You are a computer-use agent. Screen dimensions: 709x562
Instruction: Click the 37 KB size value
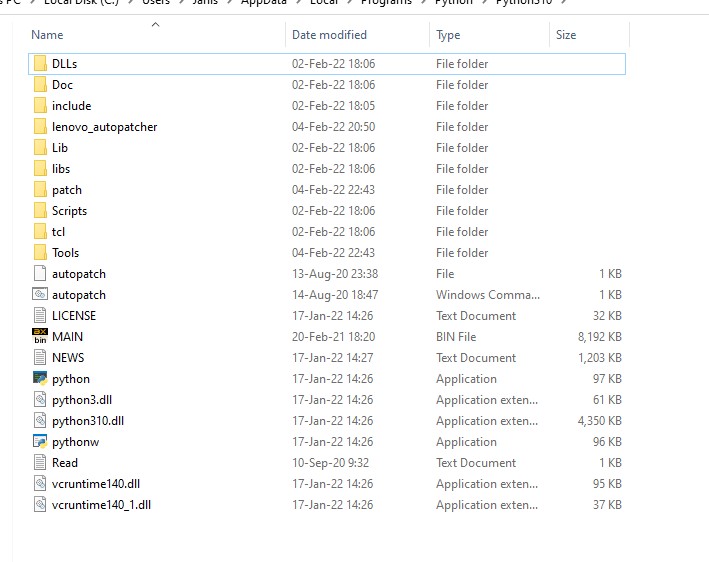[607, 505]
